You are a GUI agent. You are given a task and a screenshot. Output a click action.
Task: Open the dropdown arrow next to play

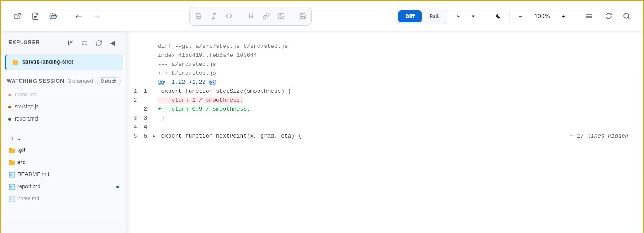(x=473, y=16)
